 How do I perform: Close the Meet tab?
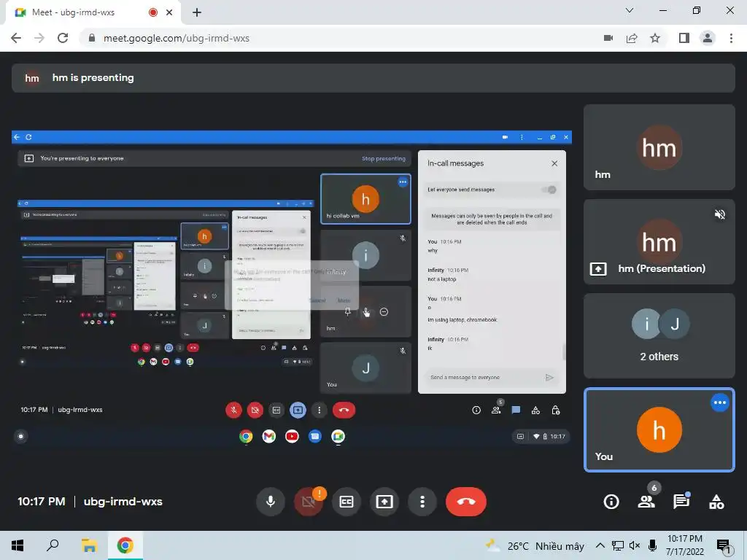point(169,12)
